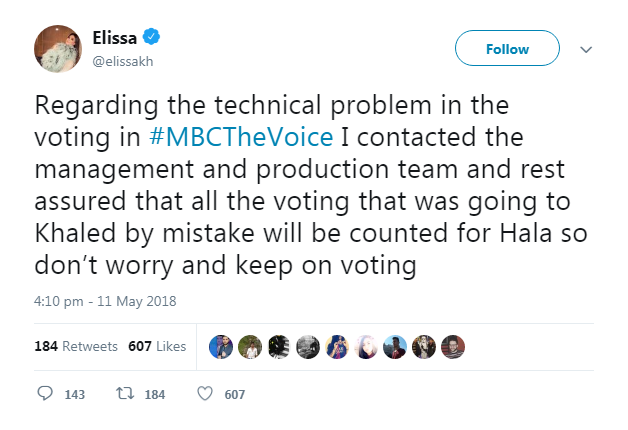Open liker avatar with person in white on grass
628x430 pixels.
(x=250, y=346)
